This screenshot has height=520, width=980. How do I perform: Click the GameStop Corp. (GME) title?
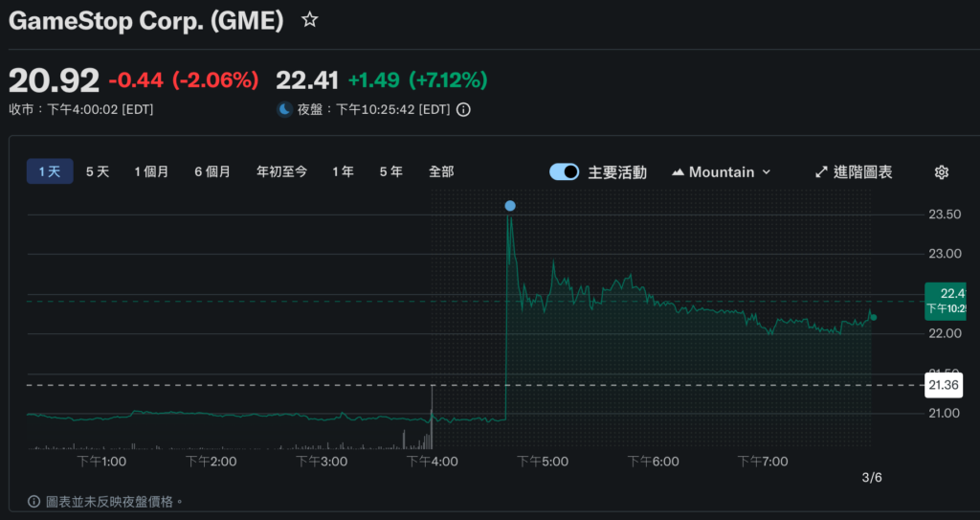coord(146,21)
